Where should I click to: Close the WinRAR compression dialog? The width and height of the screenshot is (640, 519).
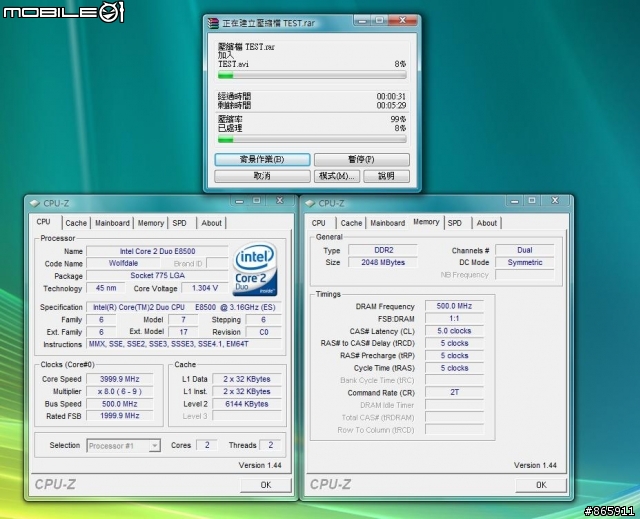(402, 20)
